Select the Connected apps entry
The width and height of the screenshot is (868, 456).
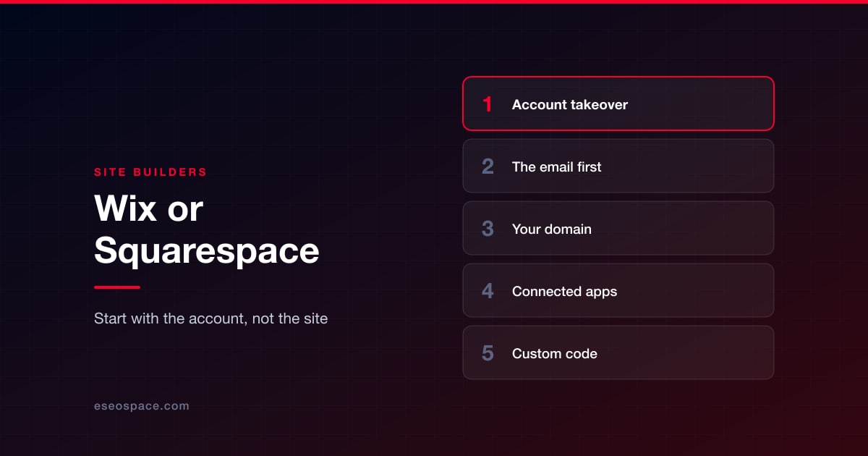(x=618, y=290)
